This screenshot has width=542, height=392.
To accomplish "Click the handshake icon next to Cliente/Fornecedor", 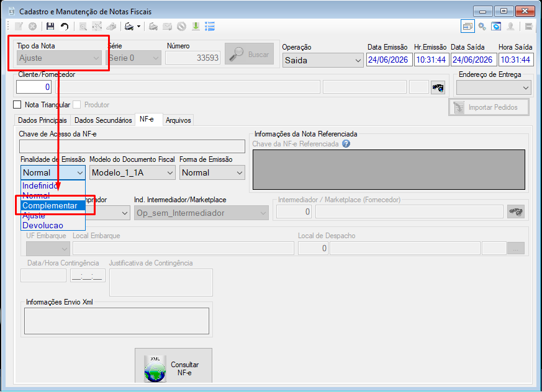I will (438, 87).
